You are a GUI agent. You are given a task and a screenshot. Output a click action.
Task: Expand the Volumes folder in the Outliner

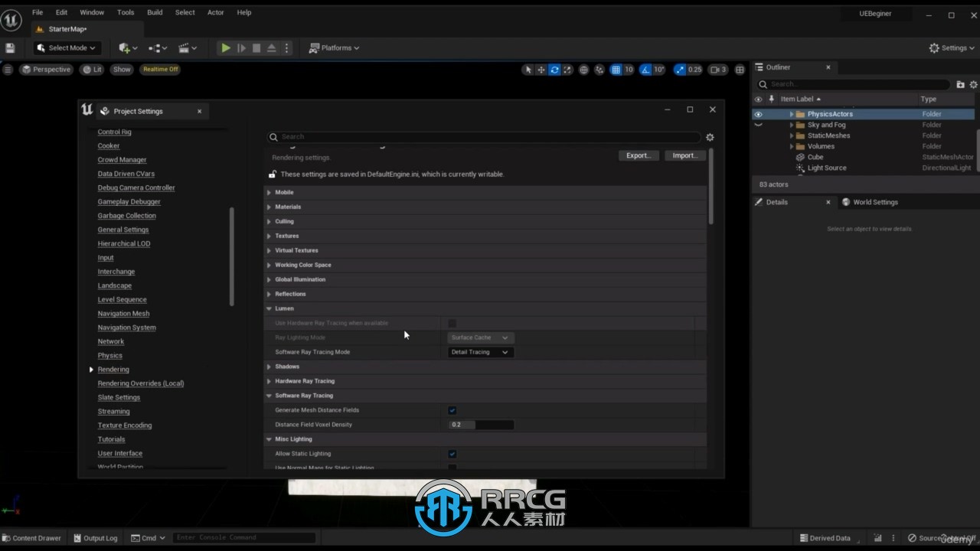[x=792, y=146]
